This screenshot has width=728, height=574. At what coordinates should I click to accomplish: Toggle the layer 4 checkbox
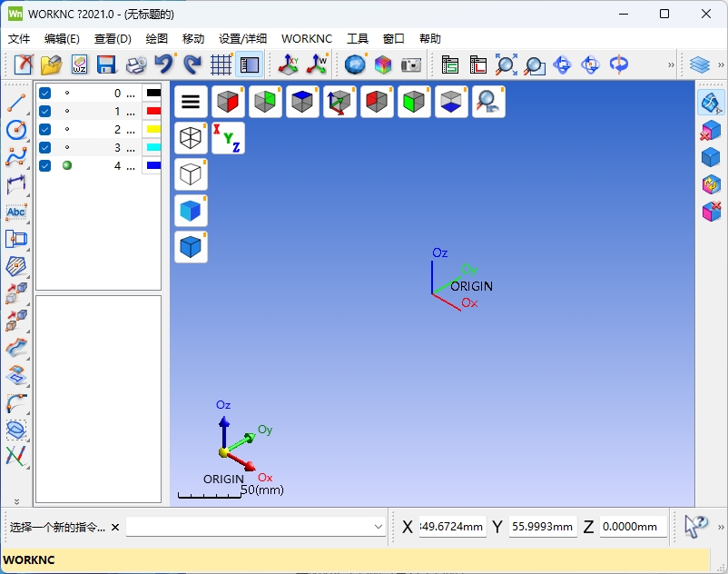44,165
